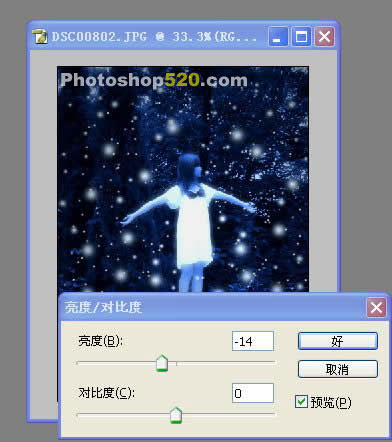Click the 好 (OK) button
The image size is (392, 442).
point(337,341)
